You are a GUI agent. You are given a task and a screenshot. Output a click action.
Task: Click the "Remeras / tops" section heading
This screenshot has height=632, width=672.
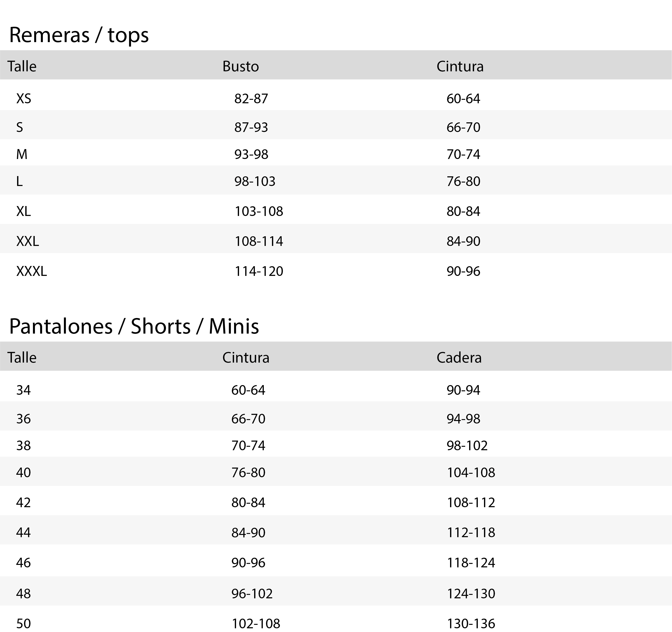79,35
